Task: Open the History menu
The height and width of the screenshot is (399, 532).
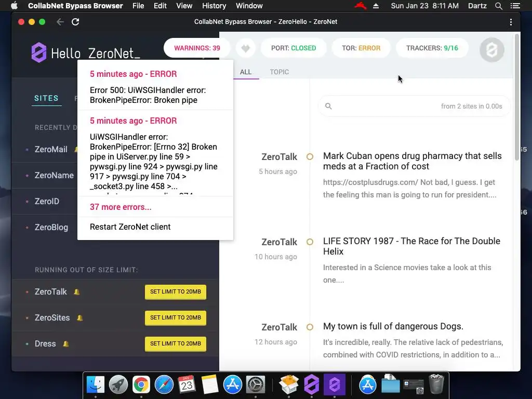Action: (214, 6)
